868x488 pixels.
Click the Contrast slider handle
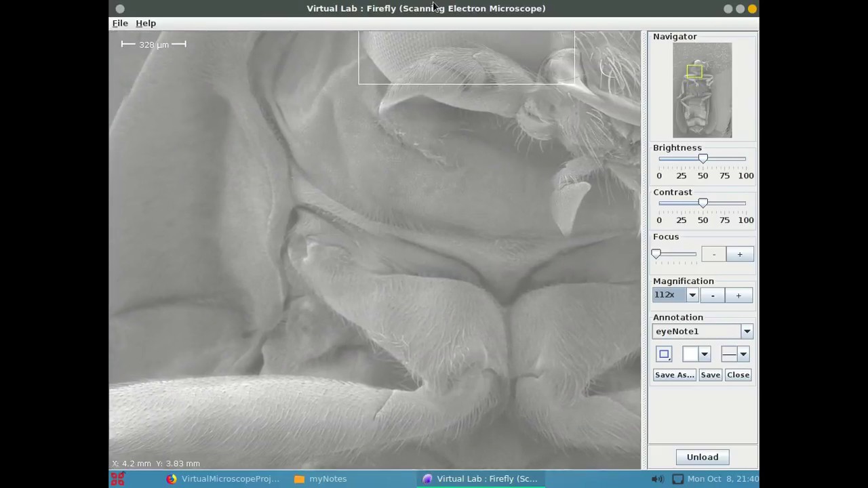point(703,203)
